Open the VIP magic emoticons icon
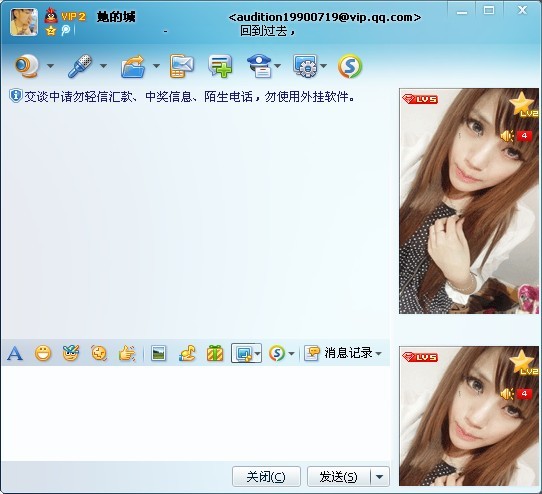 (x=71, y=353)
